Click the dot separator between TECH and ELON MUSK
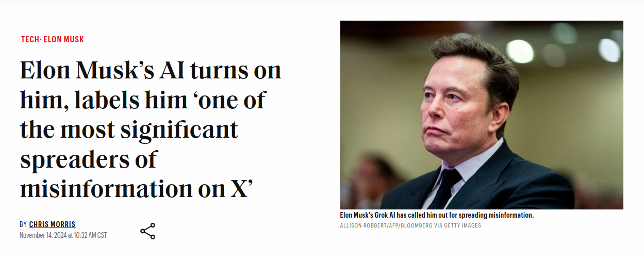This screenshot has height=260, width=644. pyautogui.click(x=41, y=39)
